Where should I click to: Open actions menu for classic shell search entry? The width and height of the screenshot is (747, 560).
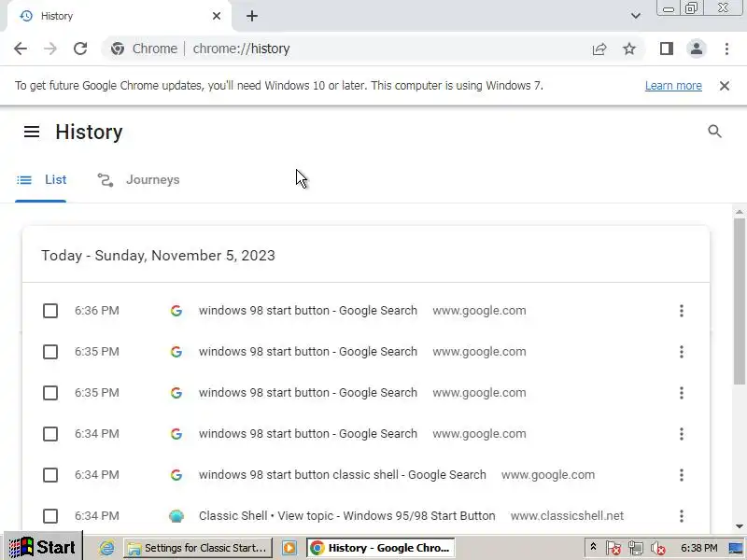coord(682,475)
